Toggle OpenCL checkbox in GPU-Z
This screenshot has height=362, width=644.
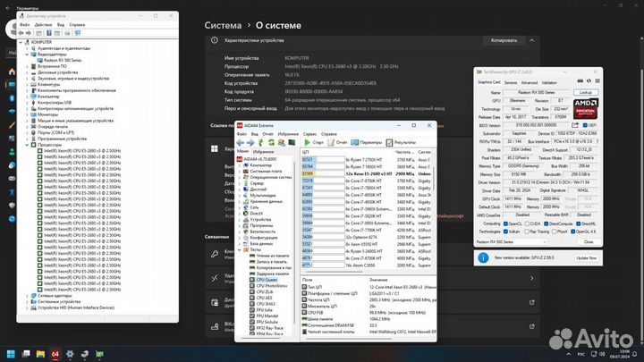click(505, 223)
